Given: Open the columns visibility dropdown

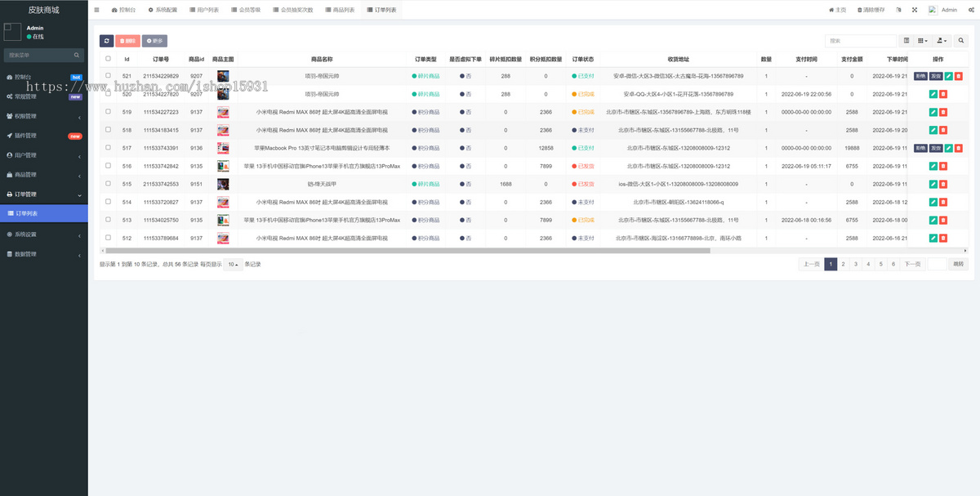Looking at the screenshot, I should click(923, 41).
